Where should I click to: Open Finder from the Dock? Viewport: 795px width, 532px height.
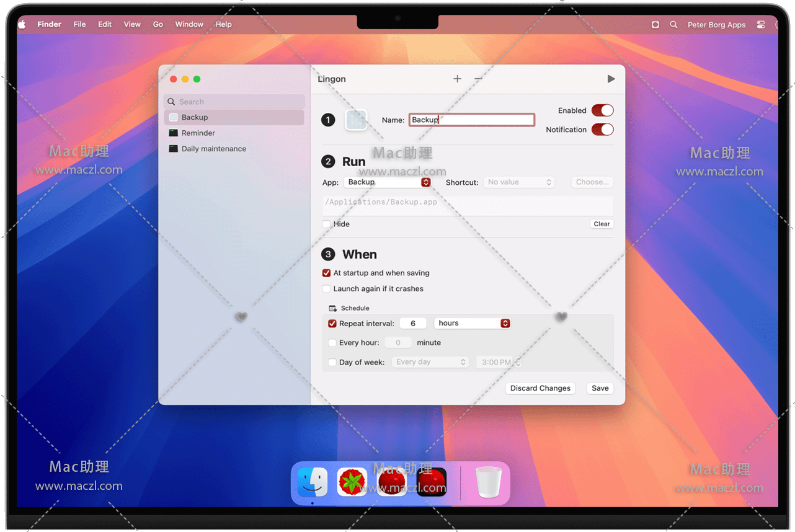coord(313,482)
